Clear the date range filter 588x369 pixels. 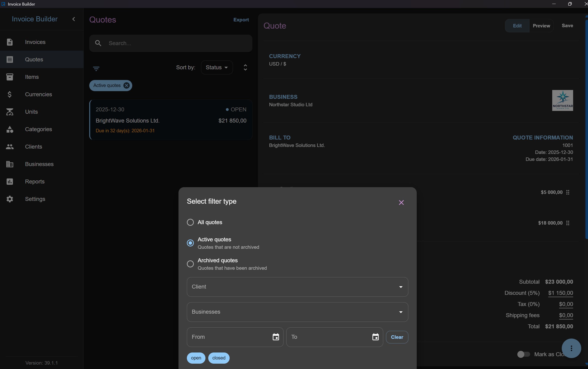click(397, 337)
